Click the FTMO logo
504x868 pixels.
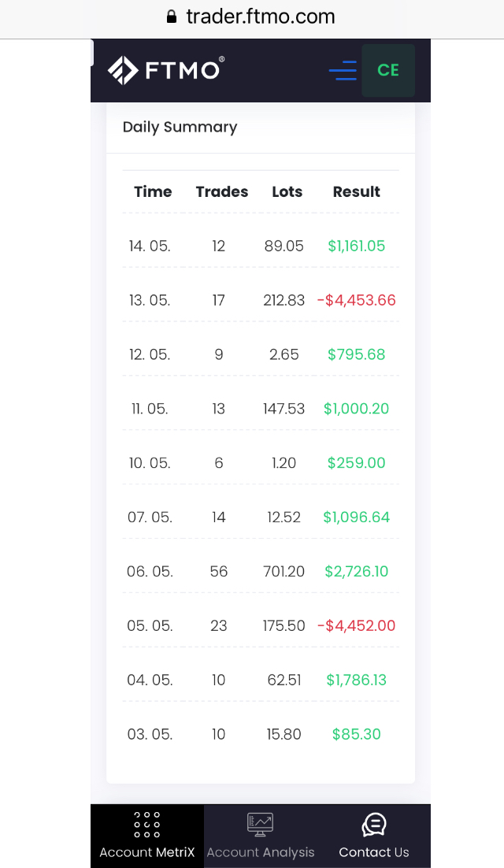pos(166,70)
